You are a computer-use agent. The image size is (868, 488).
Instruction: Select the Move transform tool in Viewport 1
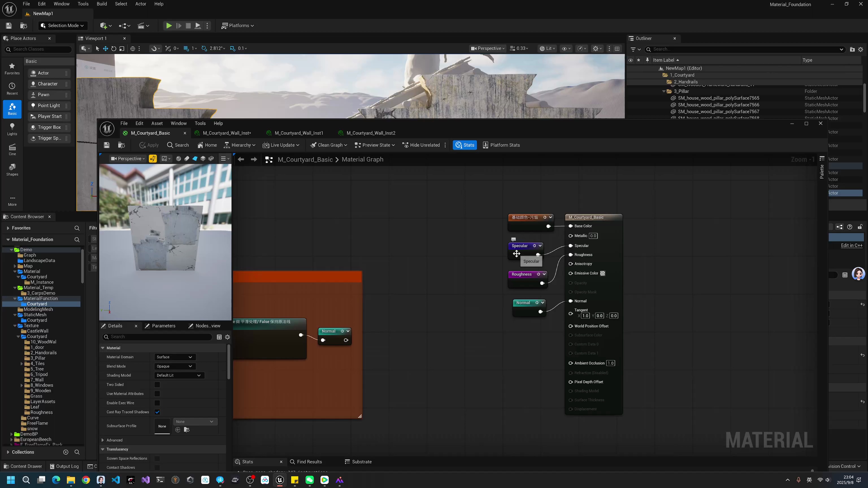click(x=105, y=49)
